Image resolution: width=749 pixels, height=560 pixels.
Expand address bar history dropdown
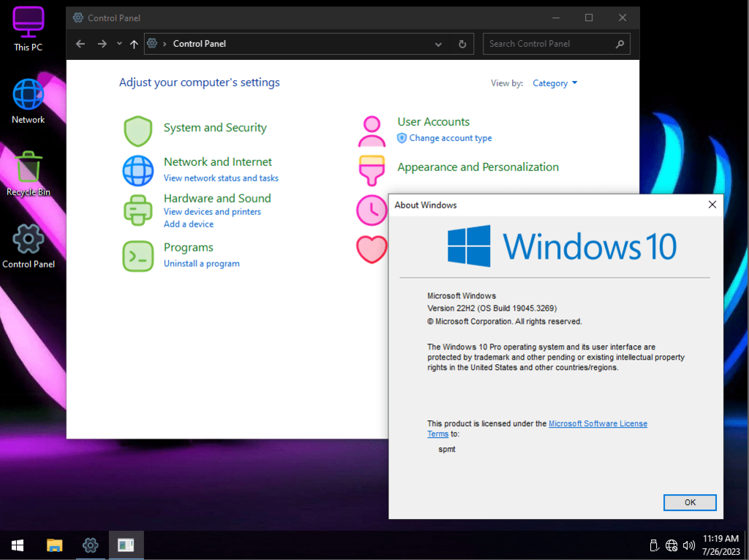(x=438, y=44)
